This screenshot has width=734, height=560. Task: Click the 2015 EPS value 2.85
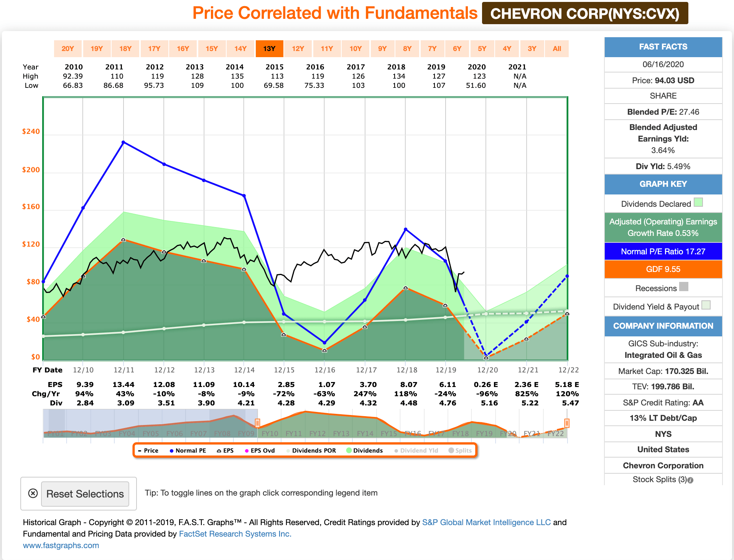coord(286,384)
